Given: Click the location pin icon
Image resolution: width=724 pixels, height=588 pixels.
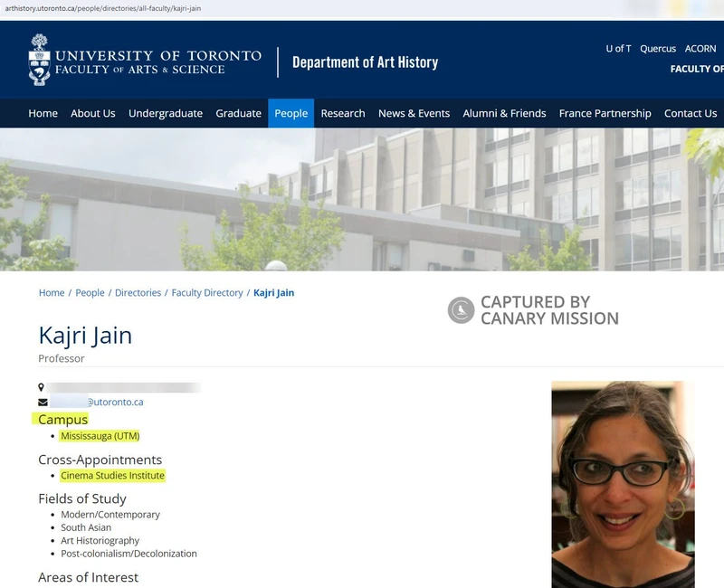Looking at the screenshot, I should [x=41, y=387].
